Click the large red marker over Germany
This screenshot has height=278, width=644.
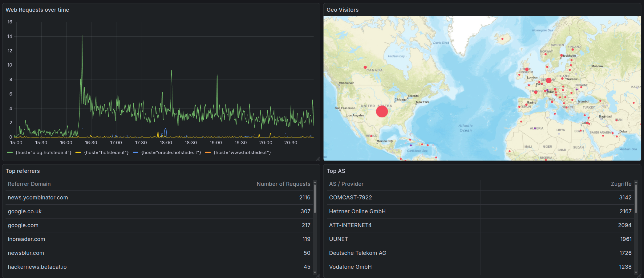coord(549,80)
